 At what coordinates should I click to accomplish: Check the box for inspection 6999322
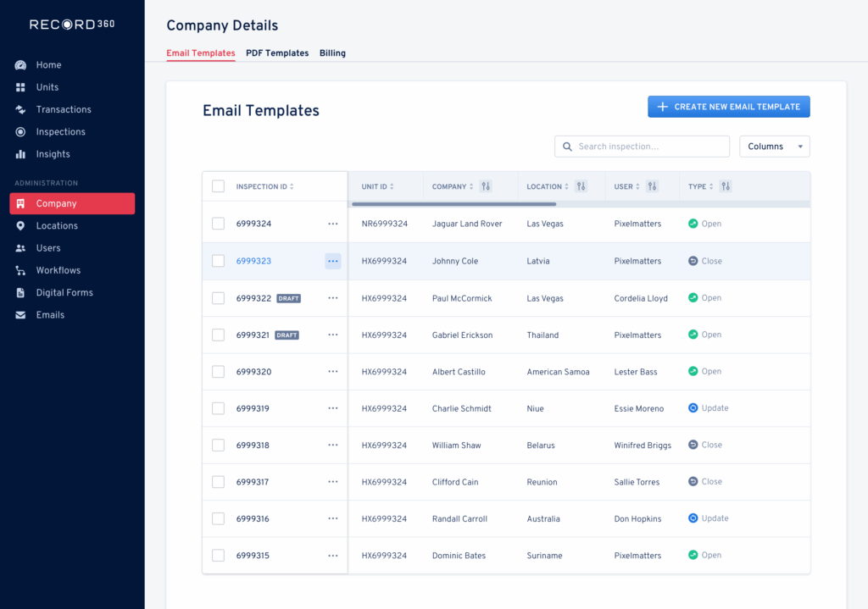coord(218,298)
